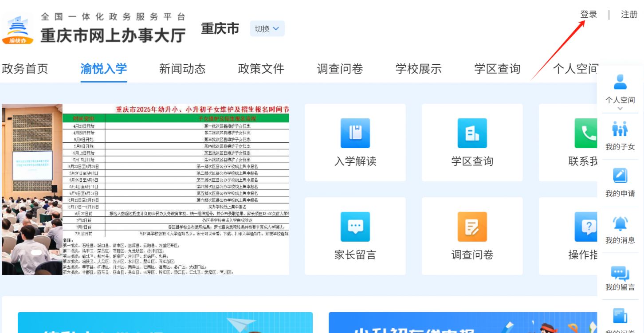This screenshot has height=333, width=644.
Task: Click the 家长留言 label text
Action: pyautogui.click(x=355, y=255)
